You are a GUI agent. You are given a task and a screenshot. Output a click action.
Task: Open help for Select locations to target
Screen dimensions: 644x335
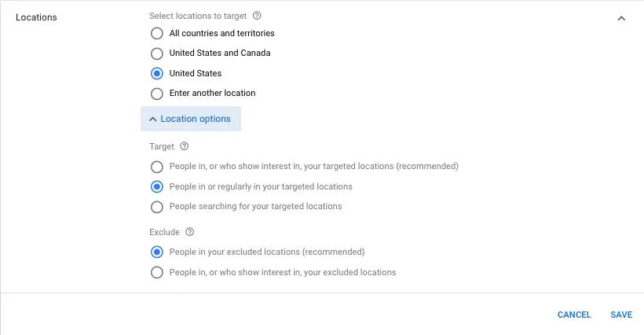[x=257, y=16]
